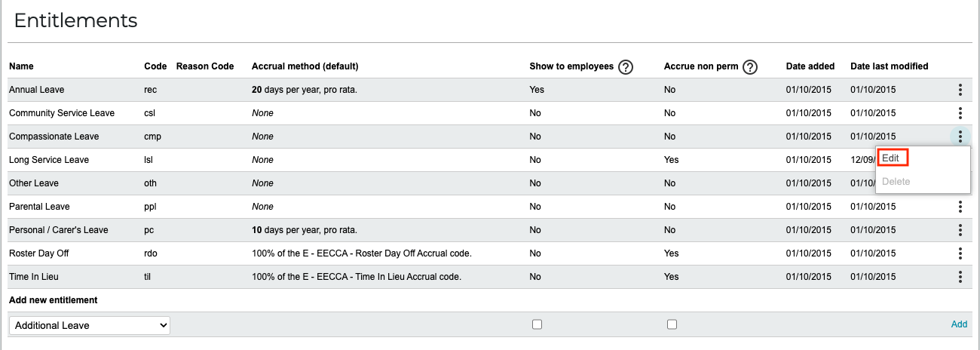The width and height of the screenshot is (980, 350).
Task: Click the Accrual method (default) header
Action: [305, 66]
